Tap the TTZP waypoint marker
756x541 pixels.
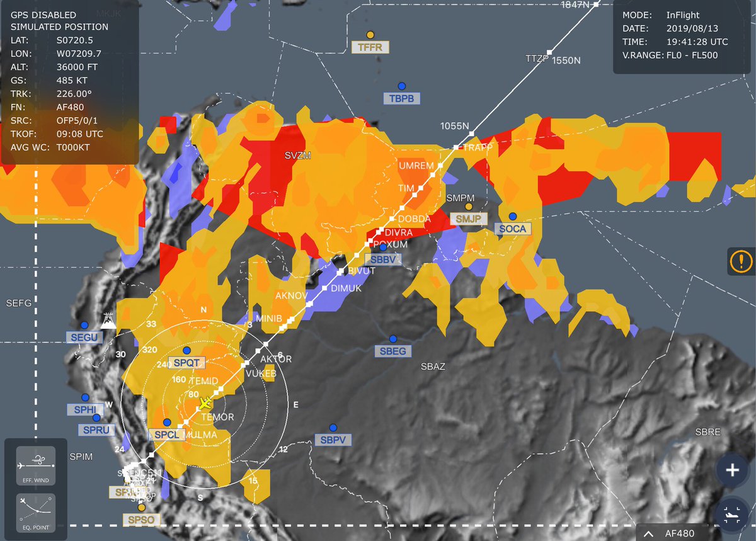pos(549,52)
